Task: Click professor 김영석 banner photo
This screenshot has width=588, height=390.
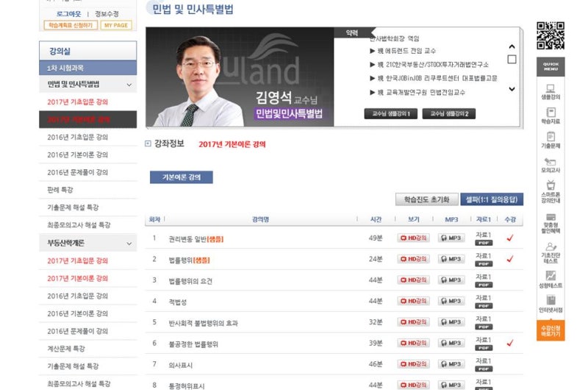Action: (x=240, y=77)
